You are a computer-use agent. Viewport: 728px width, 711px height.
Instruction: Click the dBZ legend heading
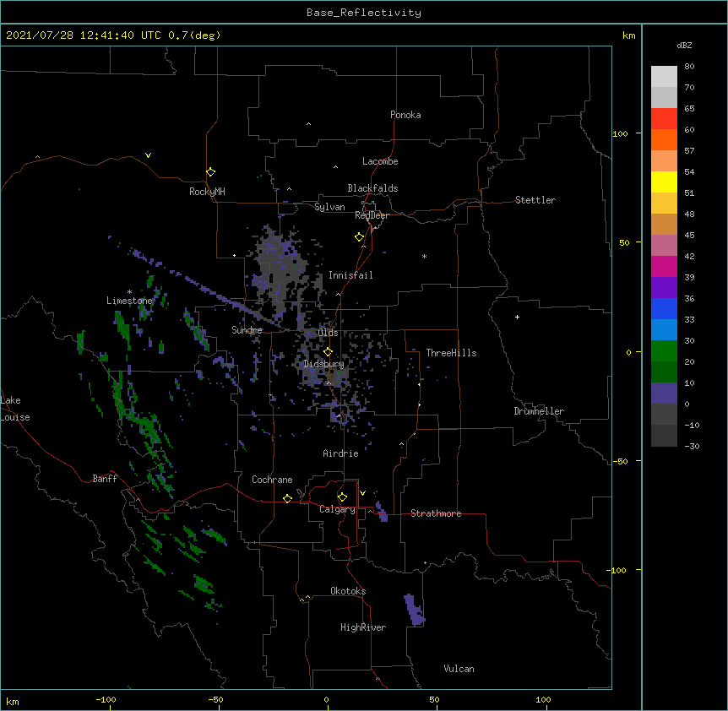(684, 45)
